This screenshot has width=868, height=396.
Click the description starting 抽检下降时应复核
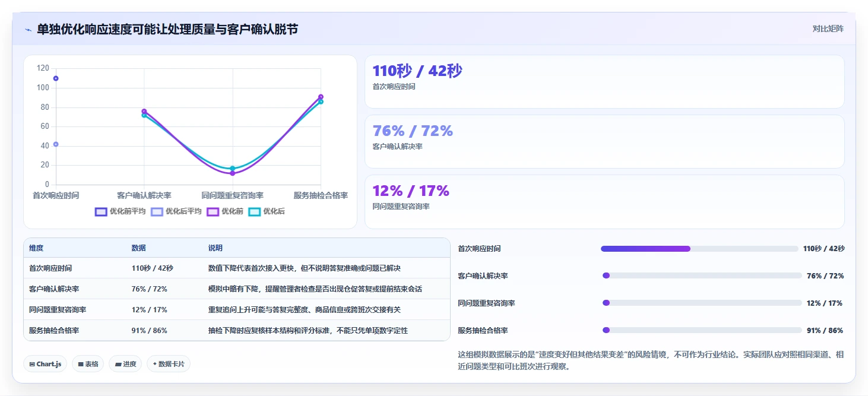coord(308,331)
